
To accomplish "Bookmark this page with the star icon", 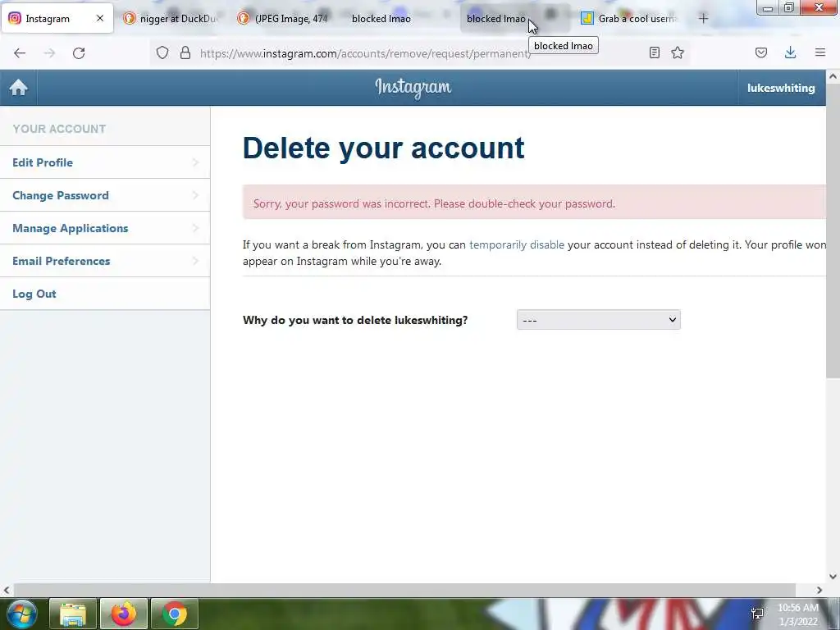I will (x=678, y=52).
